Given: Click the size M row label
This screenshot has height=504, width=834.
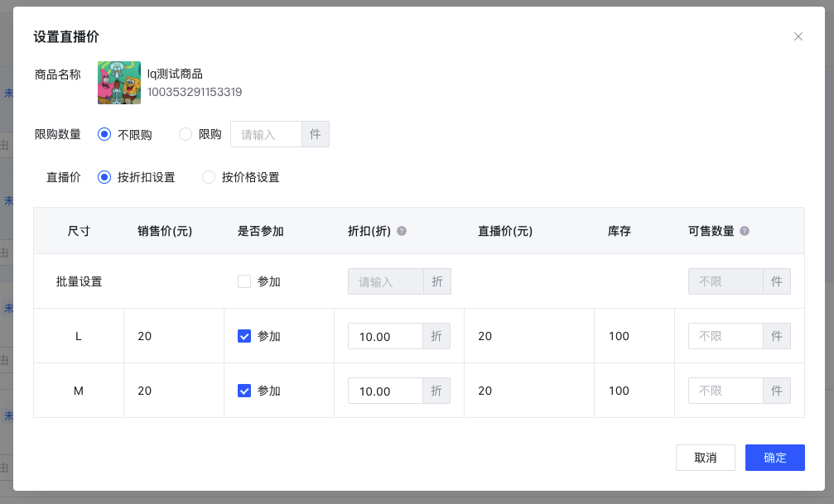Looking at the screenshot, I should [x=78, y=391].
